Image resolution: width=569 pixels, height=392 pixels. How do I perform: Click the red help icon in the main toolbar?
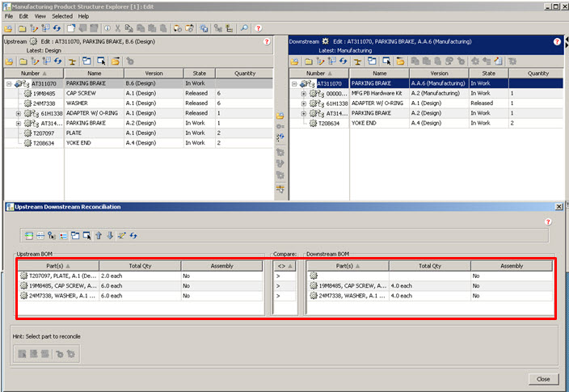258,28
